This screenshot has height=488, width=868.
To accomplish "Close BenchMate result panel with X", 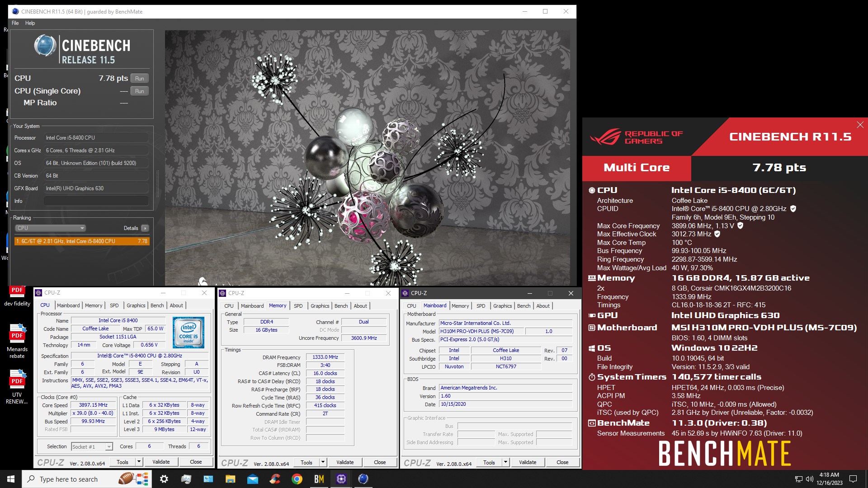I will [860, 125].
